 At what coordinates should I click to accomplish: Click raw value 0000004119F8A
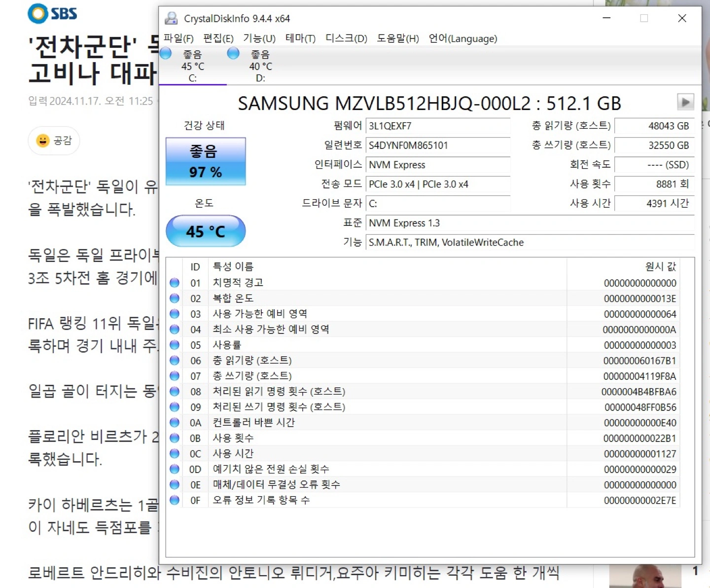click(640, 376)
